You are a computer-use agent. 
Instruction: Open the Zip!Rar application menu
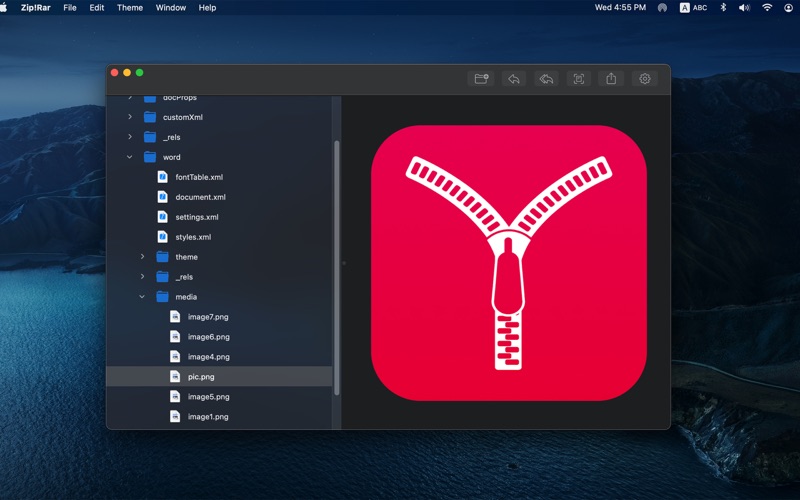pos(36,7)
